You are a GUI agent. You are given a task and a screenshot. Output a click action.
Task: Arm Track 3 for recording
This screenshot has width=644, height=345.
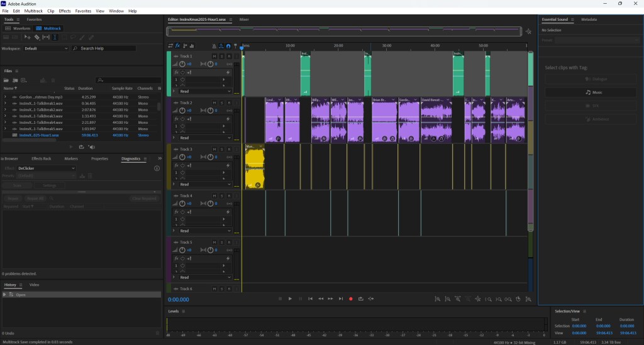[x=229, y=149]
